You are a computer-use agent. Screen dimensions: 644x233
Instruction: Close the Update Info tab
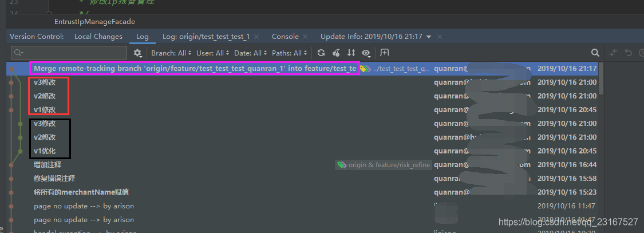[x=440, y=37]
